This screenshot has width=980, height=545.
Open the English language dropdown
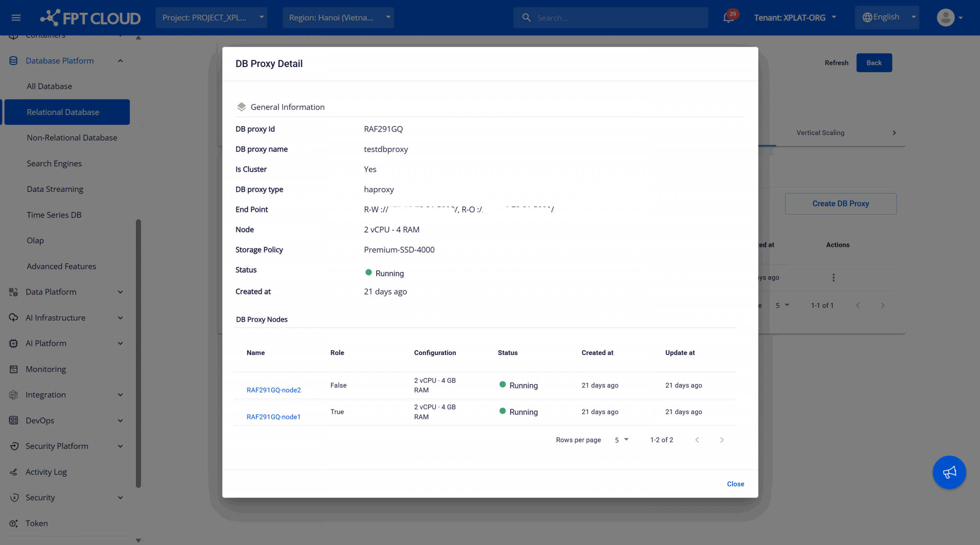click(887, 18)
